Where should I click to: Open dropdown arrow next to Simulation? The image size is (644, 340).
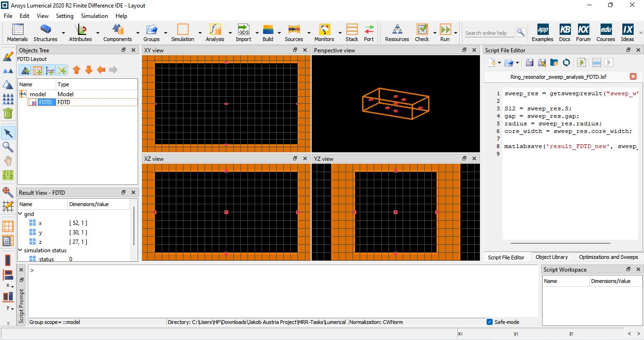200,33
